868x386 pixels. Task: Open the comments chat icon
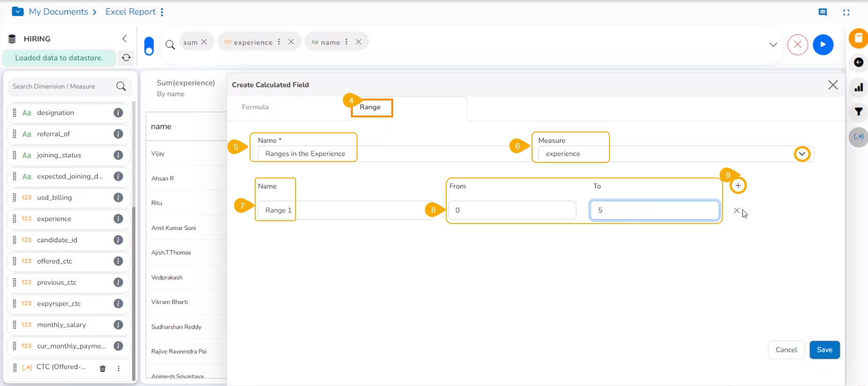click(822, 12)
